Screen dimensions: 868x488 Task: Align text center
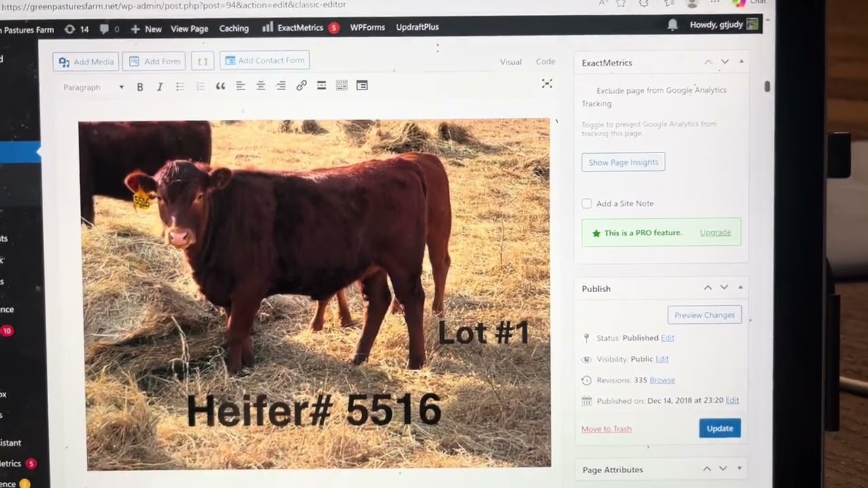[x=260, y=85]
